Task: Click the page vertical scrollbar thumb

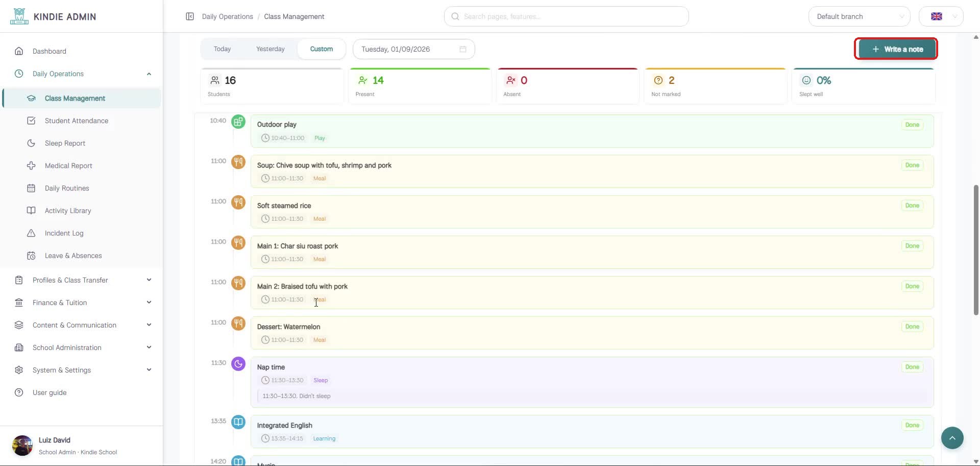Action: click(976, 250)
